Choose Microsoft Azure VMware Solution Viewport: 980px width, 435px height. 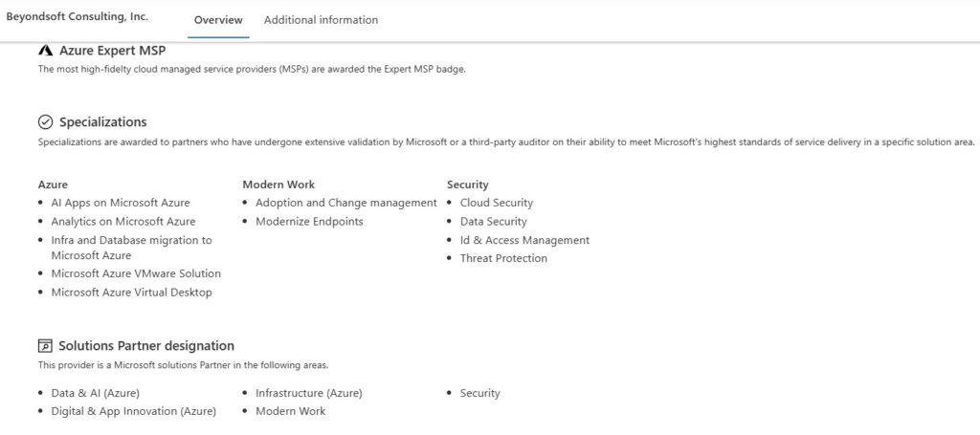(x=136, y=273)
